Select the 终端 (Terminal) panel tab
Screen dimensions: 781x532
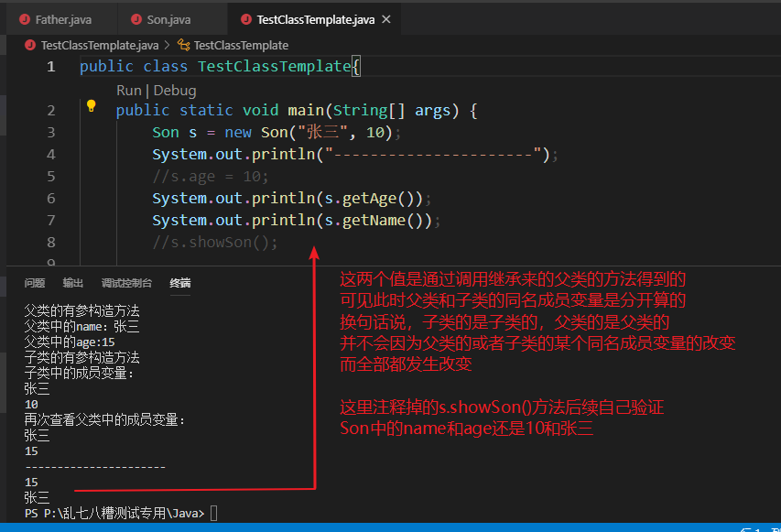pyautogui.click(x=180, y=283)
